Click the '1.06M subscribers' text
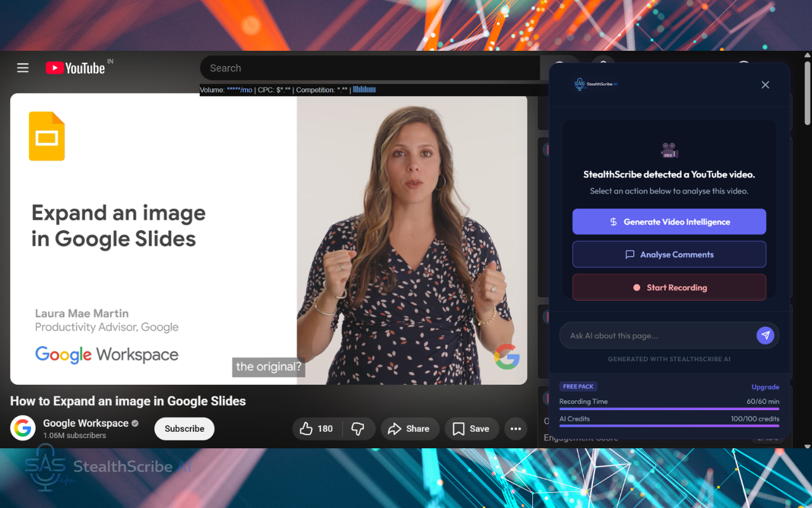The width and height of the screenshot is (812, 508). tap(75, 436)
